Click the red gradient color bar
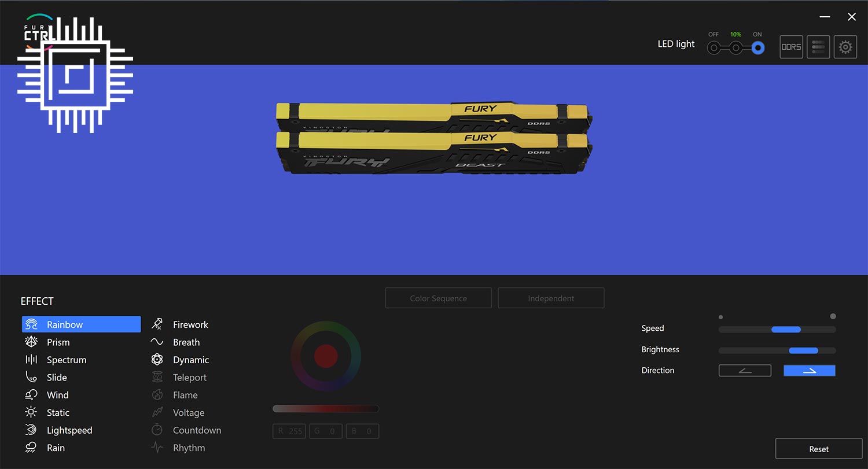868x469 pixels. [326, 409]
